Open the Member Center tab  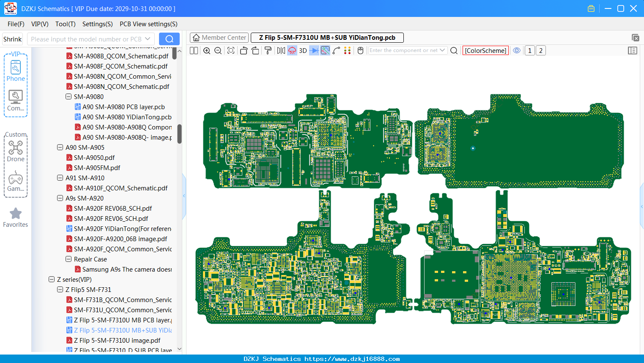(219, 38)
